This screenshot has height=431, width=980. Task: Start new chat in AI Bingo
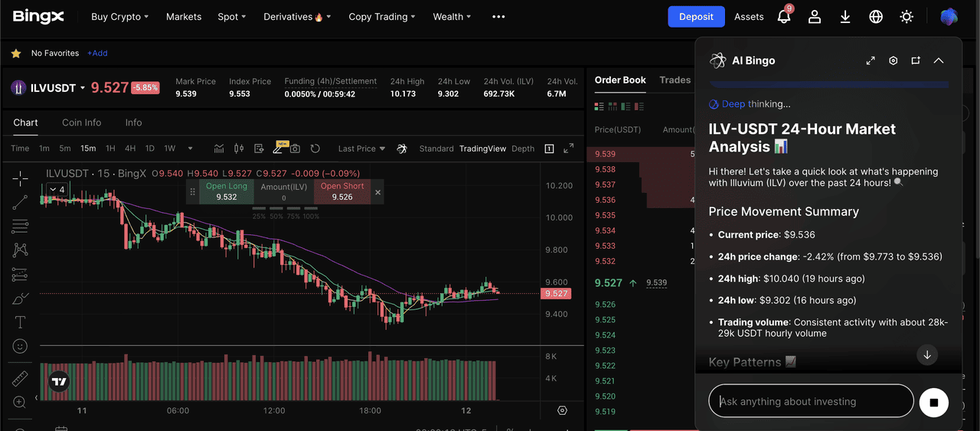click(x=916, y=60)
